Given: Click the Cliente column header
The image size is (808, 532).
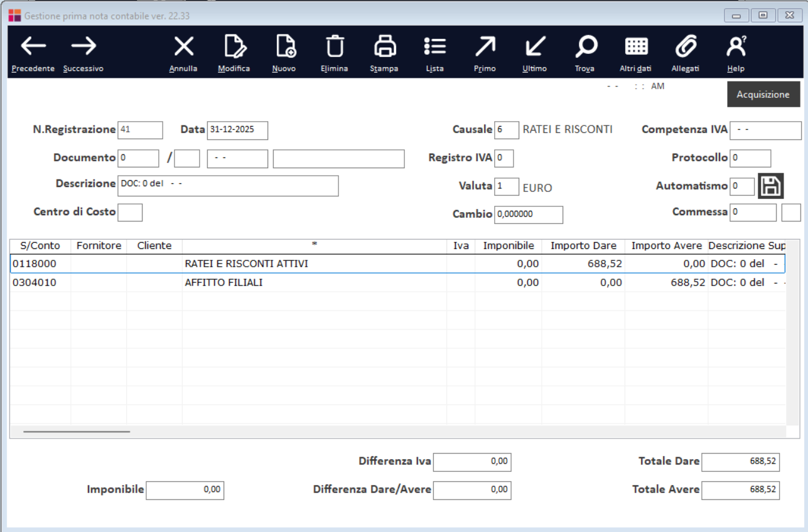Looking at the screenshot, I should click(154, 246).
